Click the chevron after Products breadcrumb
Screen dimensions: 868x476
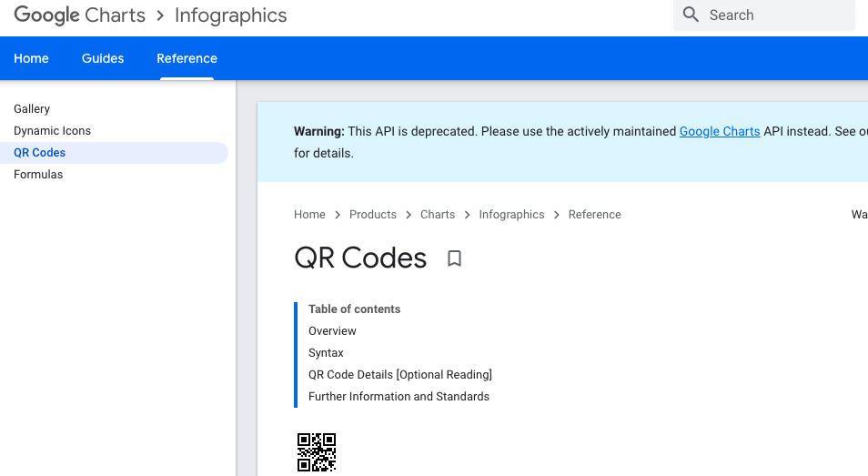(409, 215)
